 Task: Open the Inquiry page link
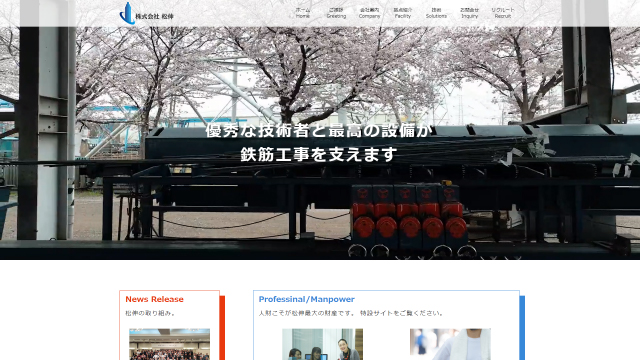pyautogui.click(x=469, y=13)
